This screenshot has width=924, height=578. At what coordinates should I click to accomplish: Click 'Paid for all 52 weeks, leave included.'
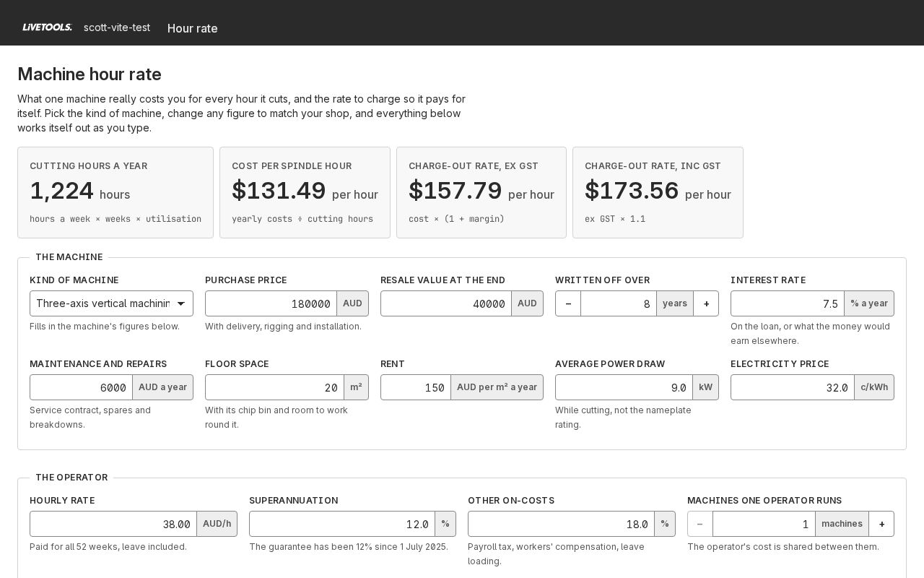pos(108,547)
